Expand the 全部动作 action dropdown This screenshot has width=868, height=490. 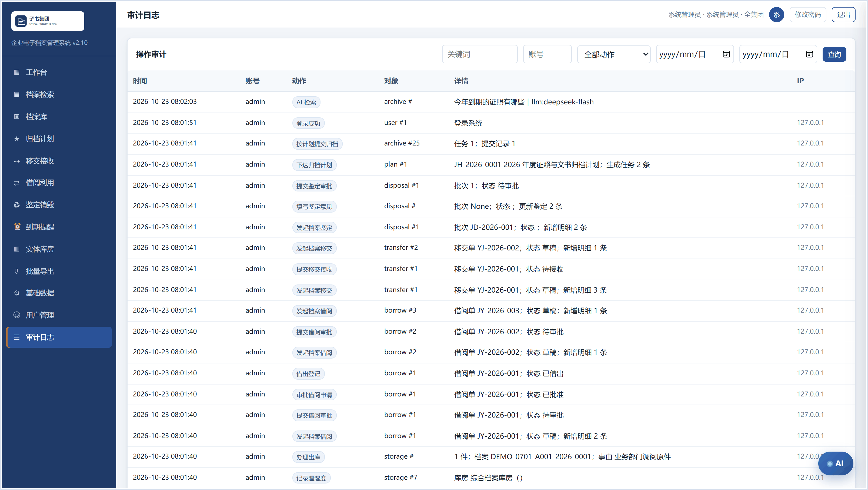[614, 54]
